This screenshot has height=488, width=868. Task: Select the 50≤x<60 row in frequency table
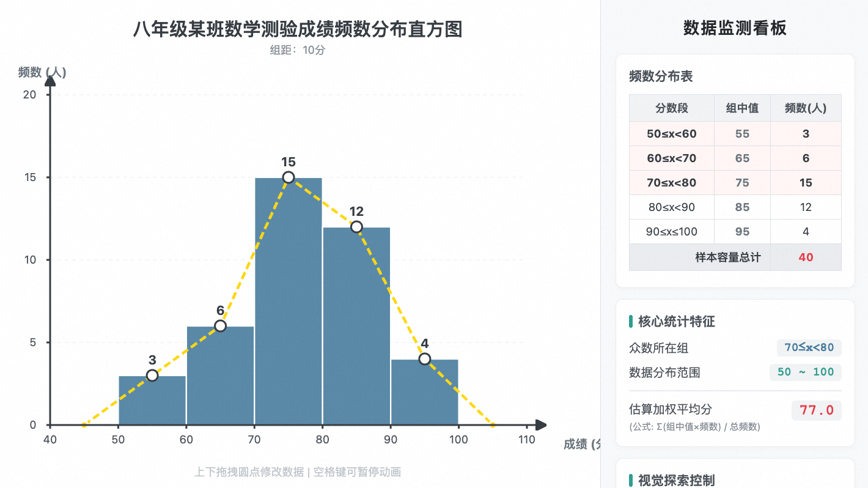tap(735, 134)
